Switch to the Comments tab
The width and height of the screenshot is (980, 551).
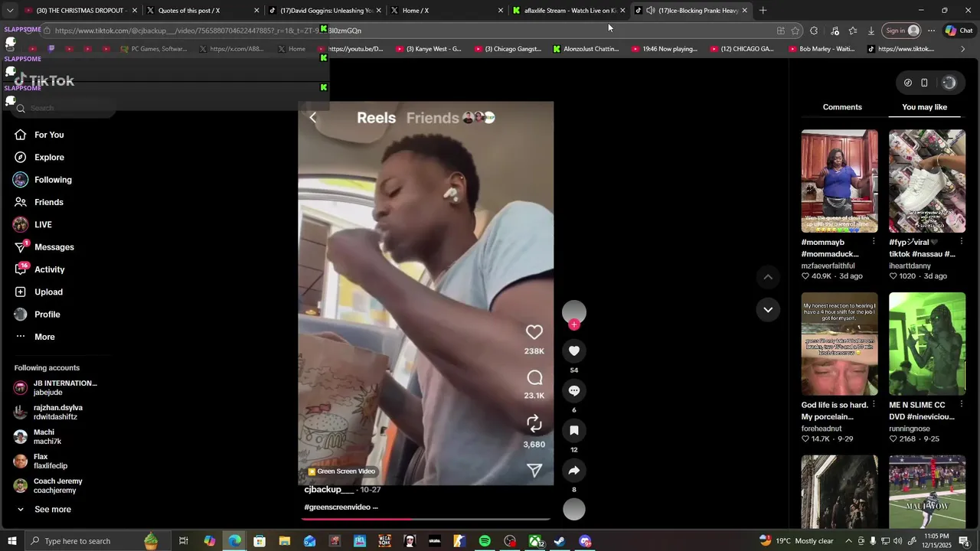[842, 107]
